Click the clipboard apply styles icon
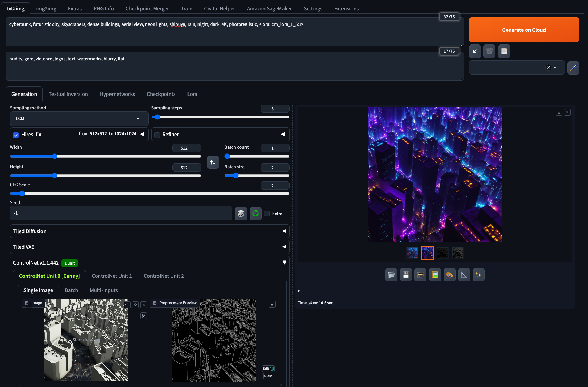Viewport: 588px width, 387px height. tap(504, 51)
